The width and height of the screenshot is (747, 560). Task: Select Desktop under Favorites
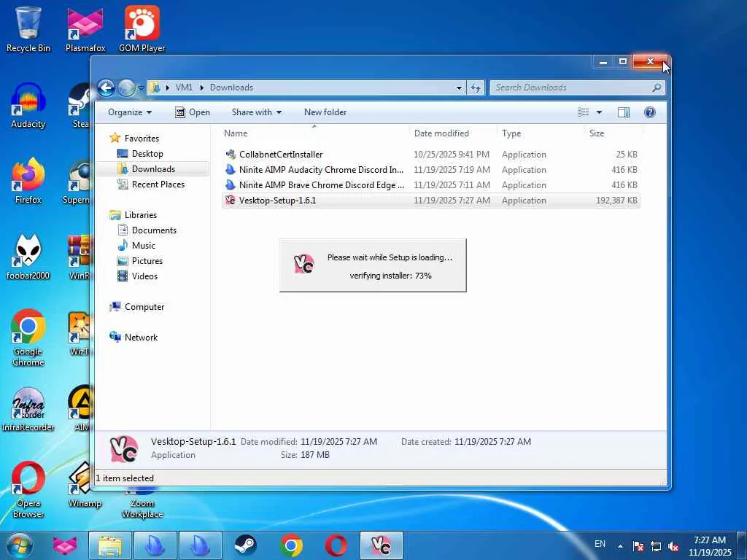click(147, 154)
